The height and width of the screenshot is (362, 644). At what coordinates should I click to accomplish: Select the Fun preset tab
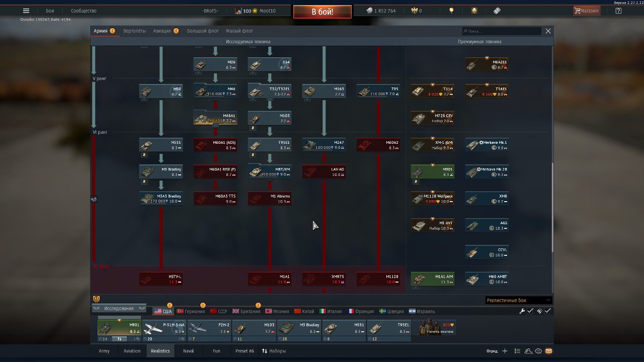click(216, 351)
